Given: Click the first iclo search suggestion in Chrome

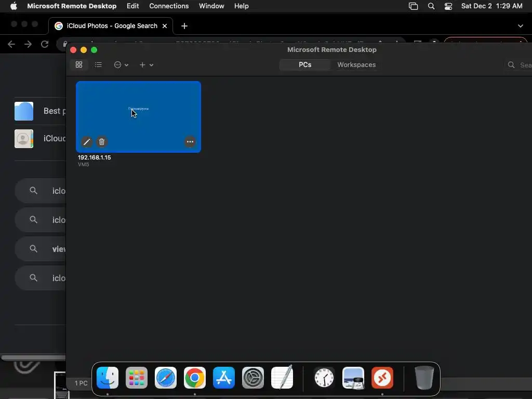Looking at the screenshot, I should pyautogui.click(x=40, y=191).
